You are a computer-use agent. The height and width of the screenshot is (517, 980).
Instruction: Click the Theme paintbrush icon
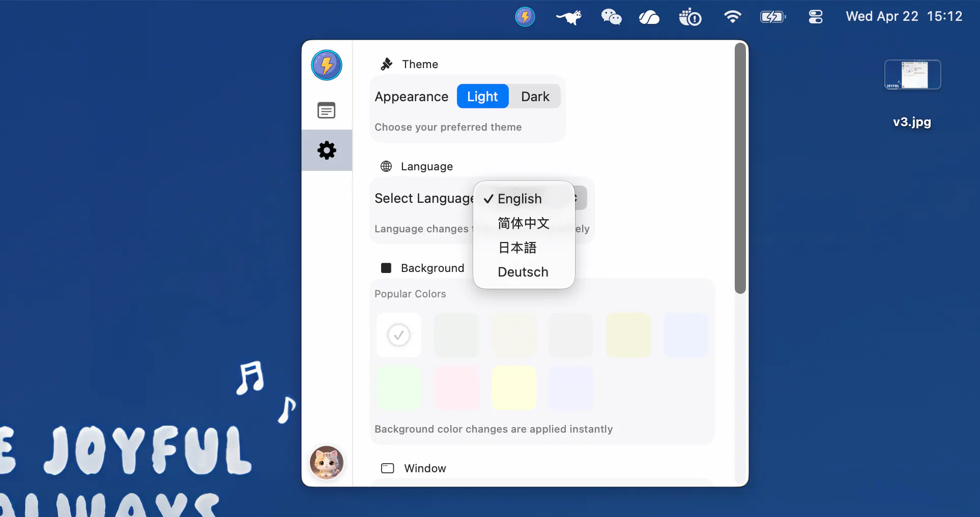coord(387,64)
